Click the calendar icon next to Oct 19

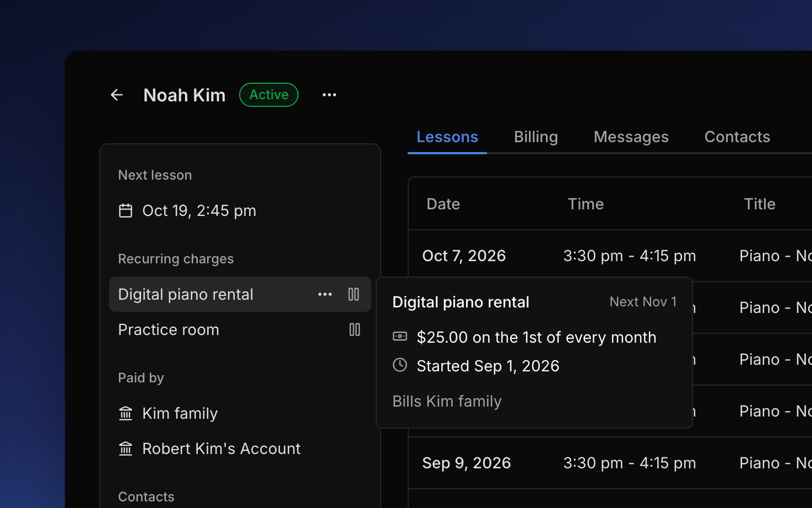point(126,210)
